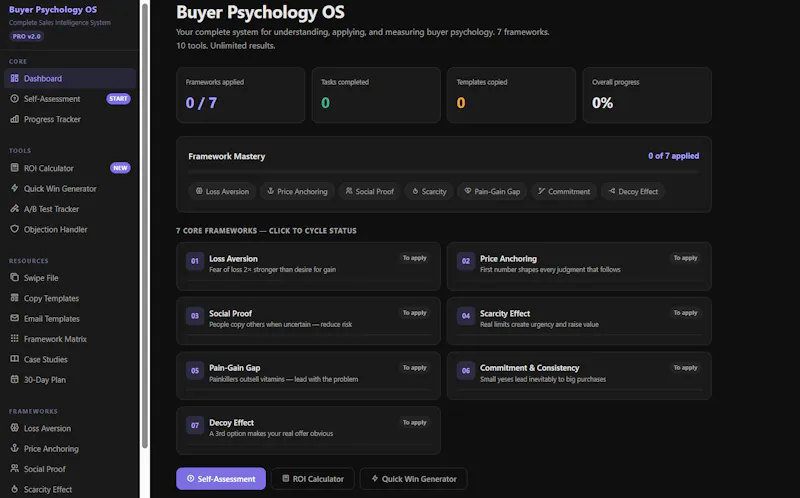Click the Objection Handler shield icon
This screenshot has height=498, width=800.
pos(14,229)
